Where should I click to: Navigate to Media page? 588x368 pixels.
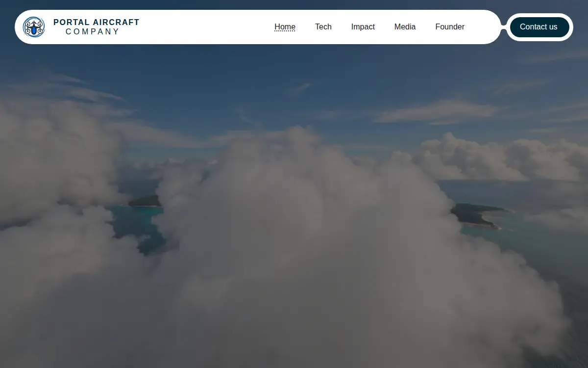405,27
